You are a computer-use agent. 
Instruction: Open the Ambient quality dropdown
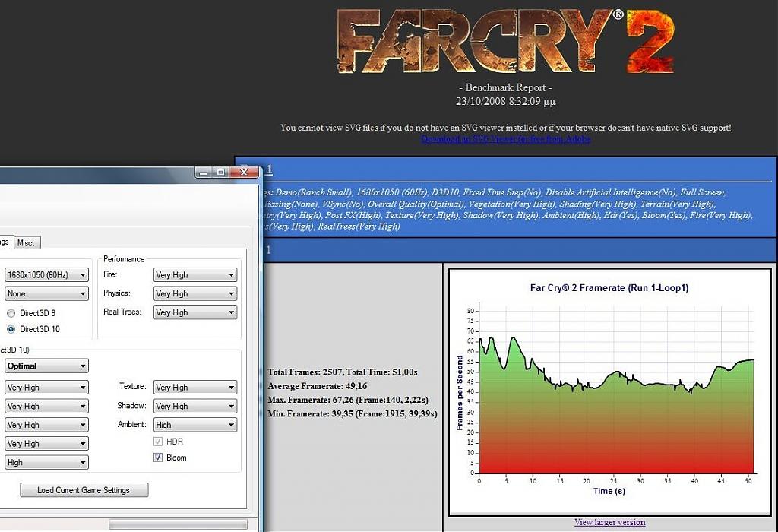(195, 425)
